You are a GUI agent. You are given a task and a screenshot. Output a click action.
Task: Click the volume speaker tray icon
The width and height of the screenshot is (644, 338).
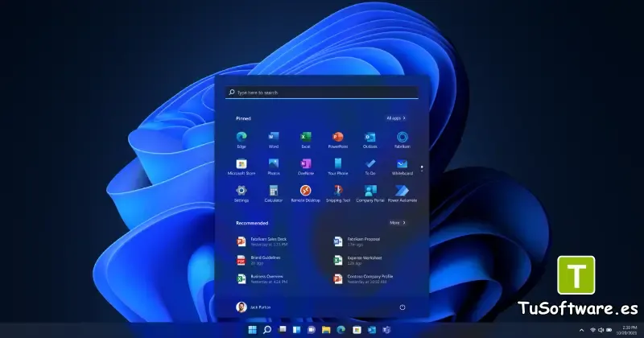601,330
